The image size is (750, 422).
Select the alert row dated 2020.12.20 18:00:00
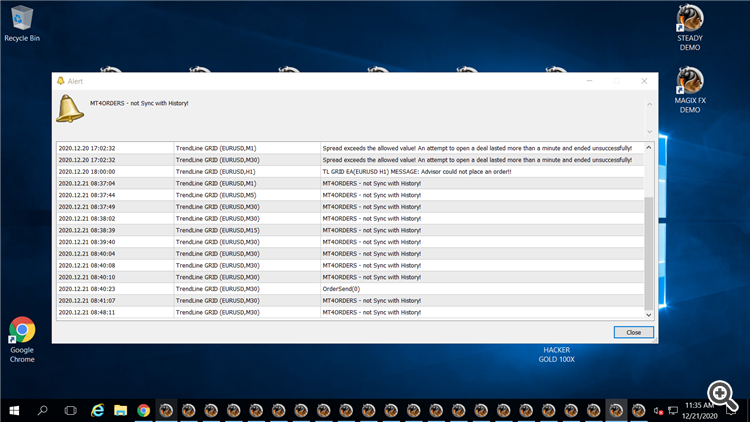coord(350,171)
